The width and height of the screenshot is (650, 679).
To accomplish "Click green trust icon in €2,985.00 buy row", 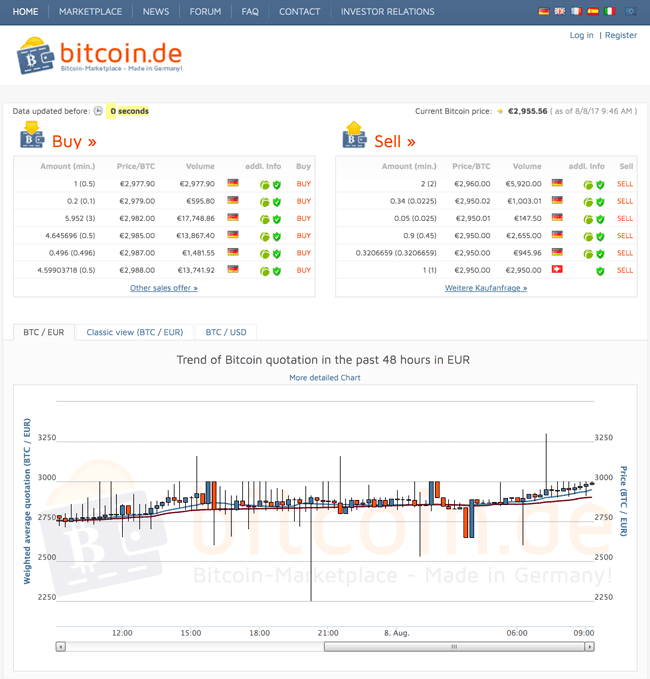I will pyautogui.click(x=265, y=236).
